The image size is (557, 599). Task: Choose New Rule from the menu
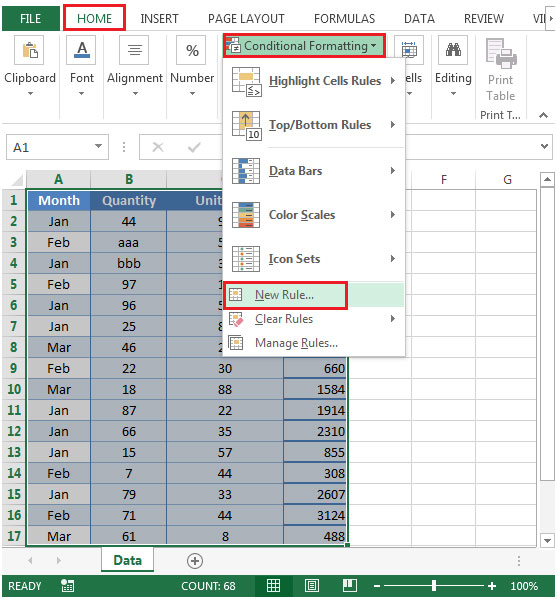285,295
